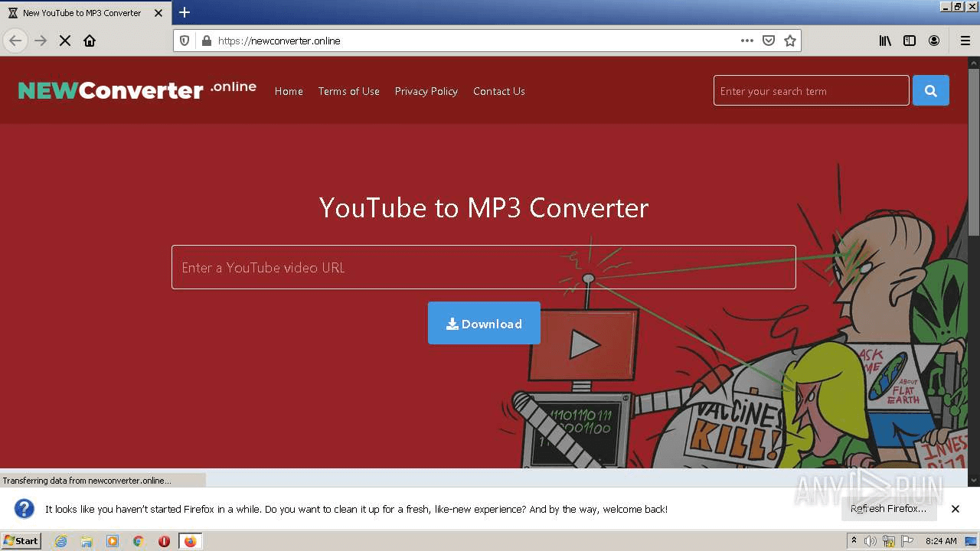Dismiss the Firefox refresh notification bar
980x551 pixels.
955,509
